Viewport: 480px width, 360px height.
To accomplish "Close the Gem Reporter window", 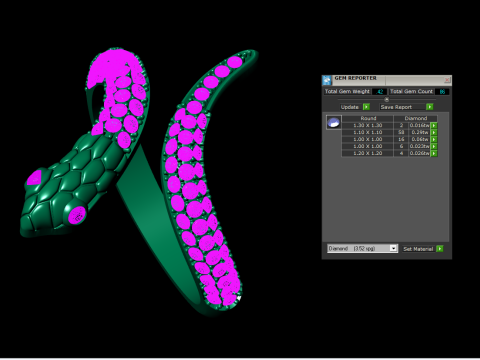I will tap(447, 80).
